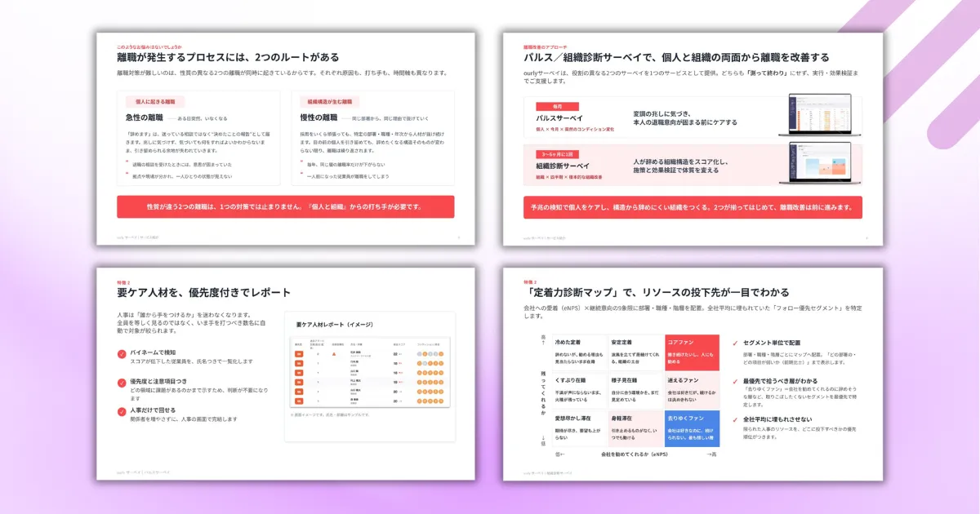Select the 個人に起きる離職 tag label
This screenshot has height=514, width=980.
point(154,102)
